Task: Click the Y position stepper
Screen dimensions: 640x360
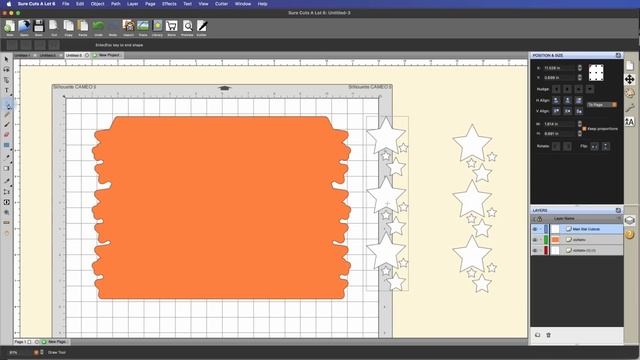Action: click(x=580, y=77)
